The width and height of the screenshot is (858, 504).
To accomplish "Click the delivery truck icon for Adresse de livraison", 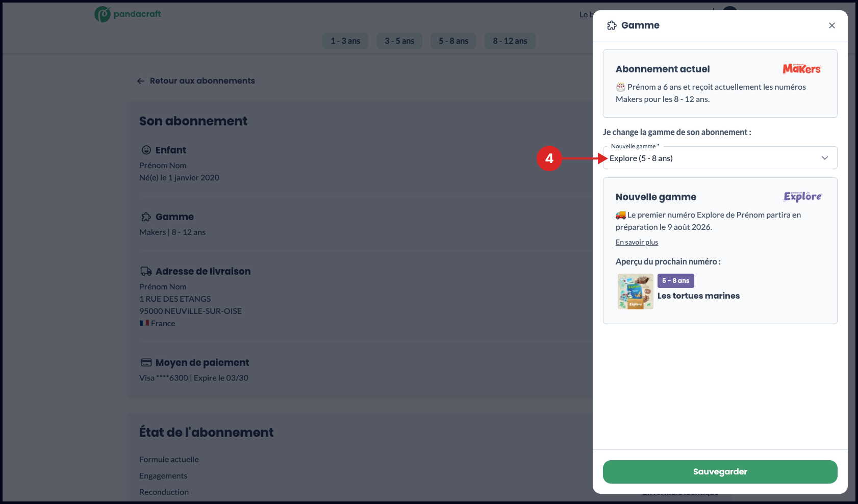I will click(x=146, y=271).
